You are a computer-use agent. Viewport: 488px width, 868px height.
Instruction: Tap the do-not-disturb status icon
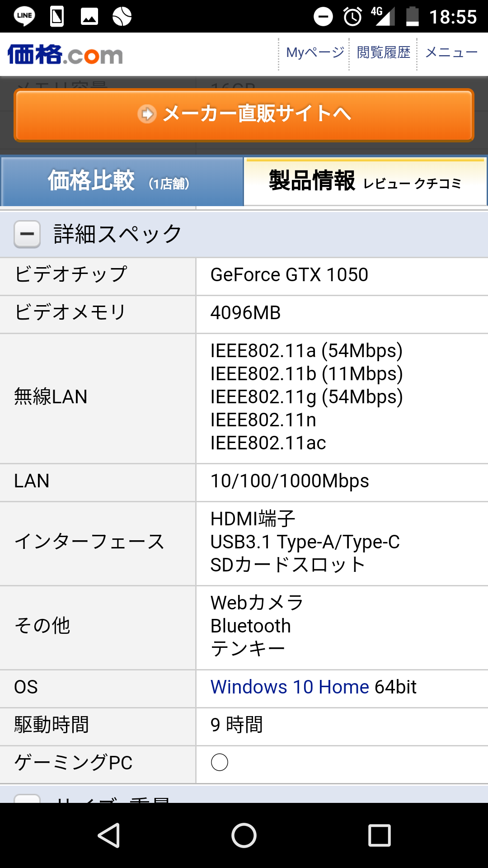(323, 17)
